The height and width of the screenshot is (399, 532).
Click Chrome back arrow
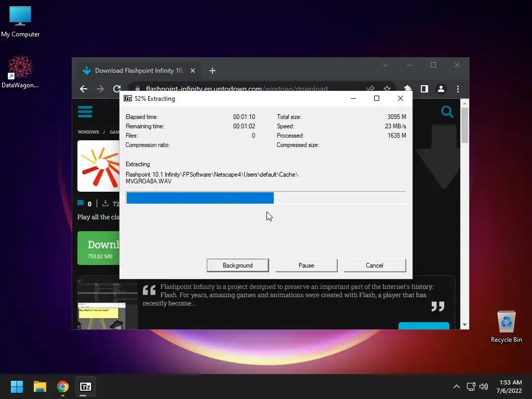[84, 89]
